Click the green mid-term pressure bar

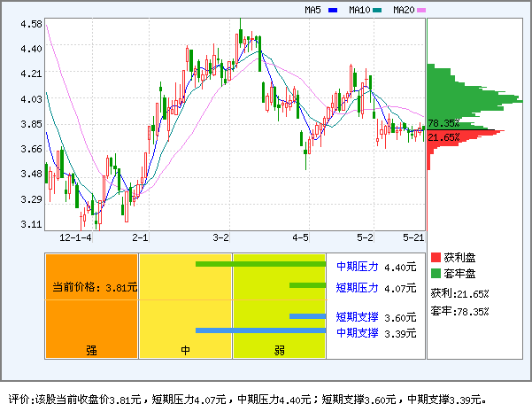(260, 264)
